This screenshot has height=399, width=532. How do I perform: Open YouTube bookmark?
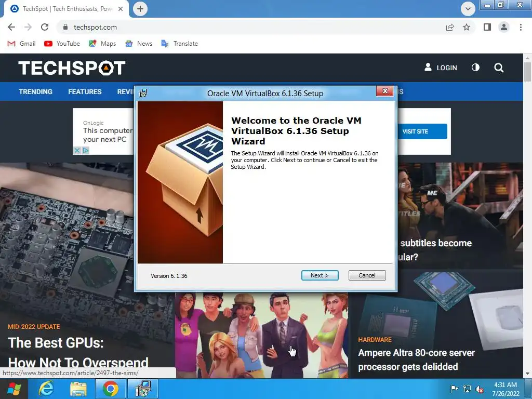pos(62,44)
